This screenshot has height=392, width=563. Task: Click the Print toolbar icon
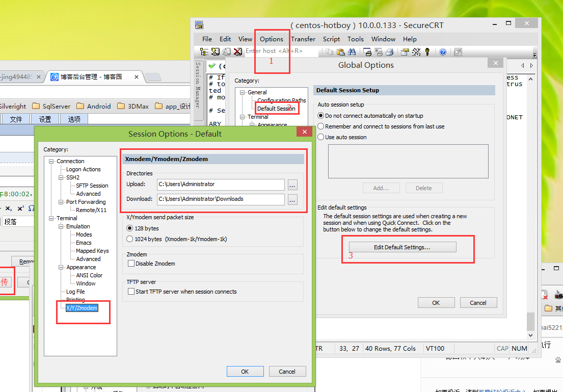[390, 51]
